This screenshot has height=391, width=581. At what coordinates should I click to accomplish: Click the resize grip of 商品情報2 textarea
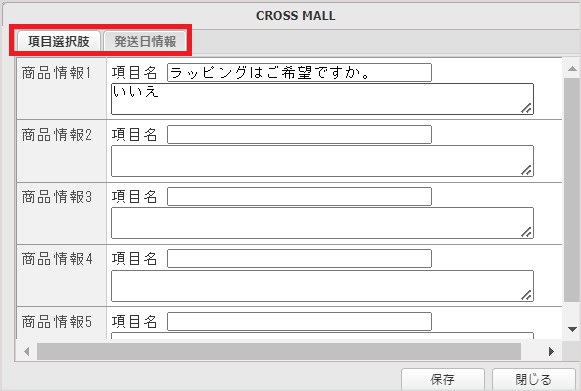point(527,170)
